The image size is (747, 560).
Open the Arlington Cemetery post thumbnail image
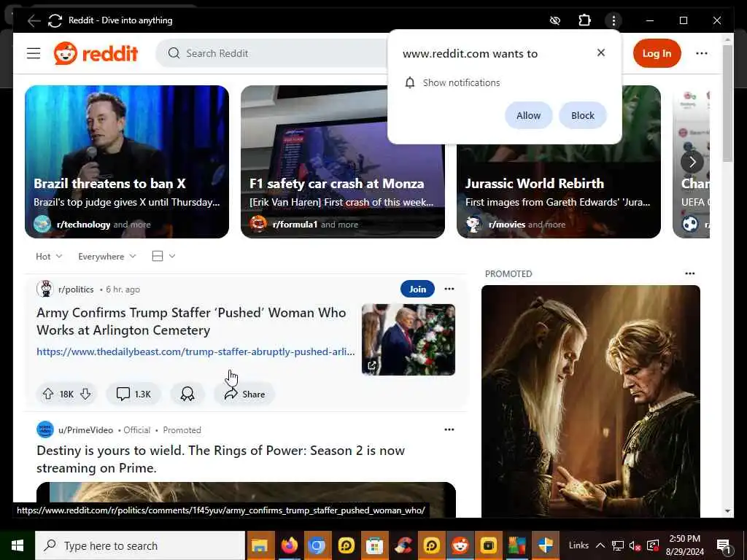(x=409, y=340)
